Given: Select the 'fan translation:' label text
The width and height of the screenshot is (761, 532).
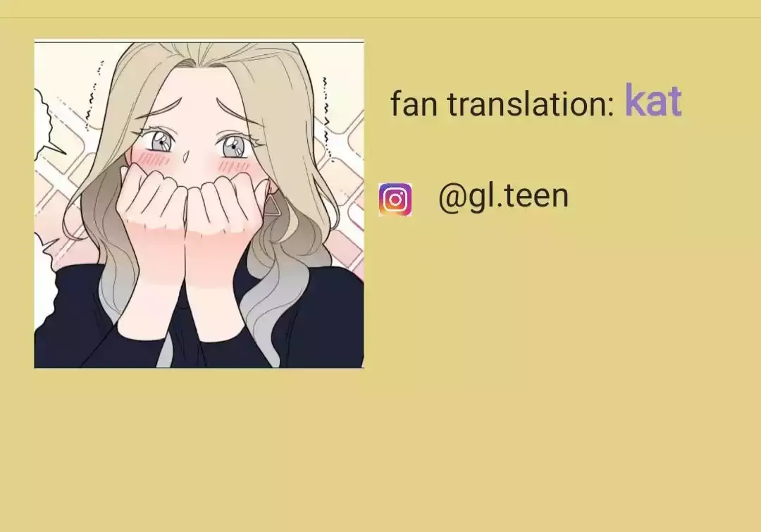Looking at the screenshot, I should coord(502,104).
